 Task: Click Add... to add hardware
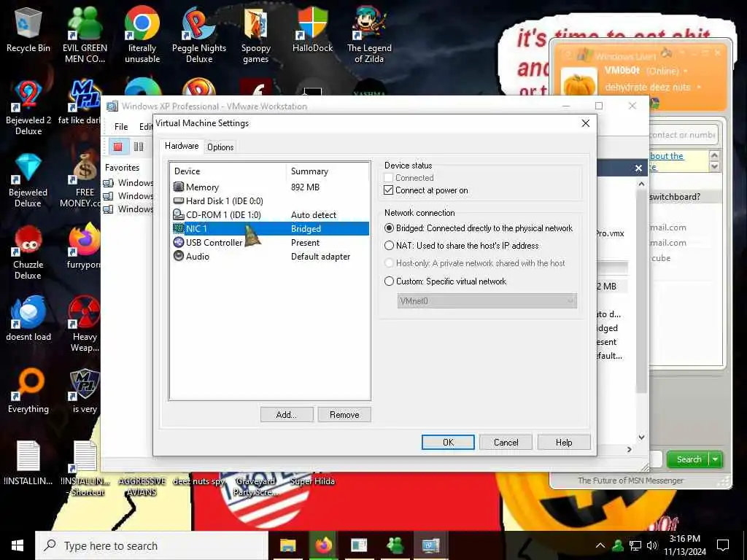click(x=286, y=415)
